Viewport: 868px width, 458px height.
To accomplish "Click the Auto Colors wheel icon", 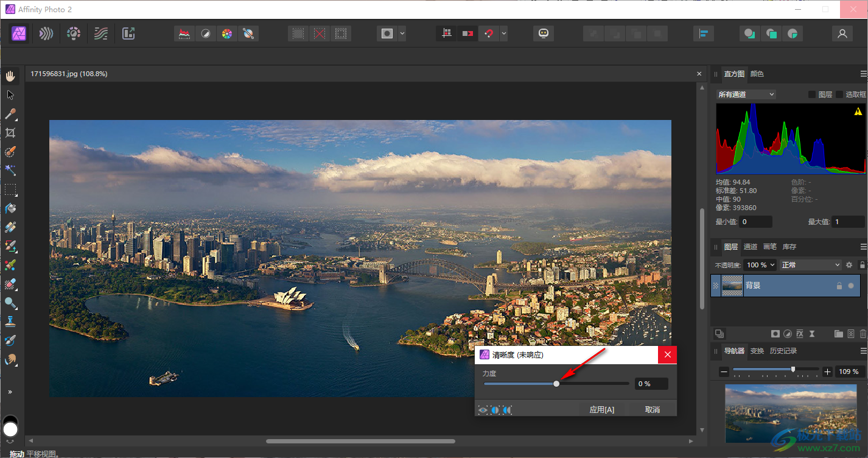I will coord(226,33).
